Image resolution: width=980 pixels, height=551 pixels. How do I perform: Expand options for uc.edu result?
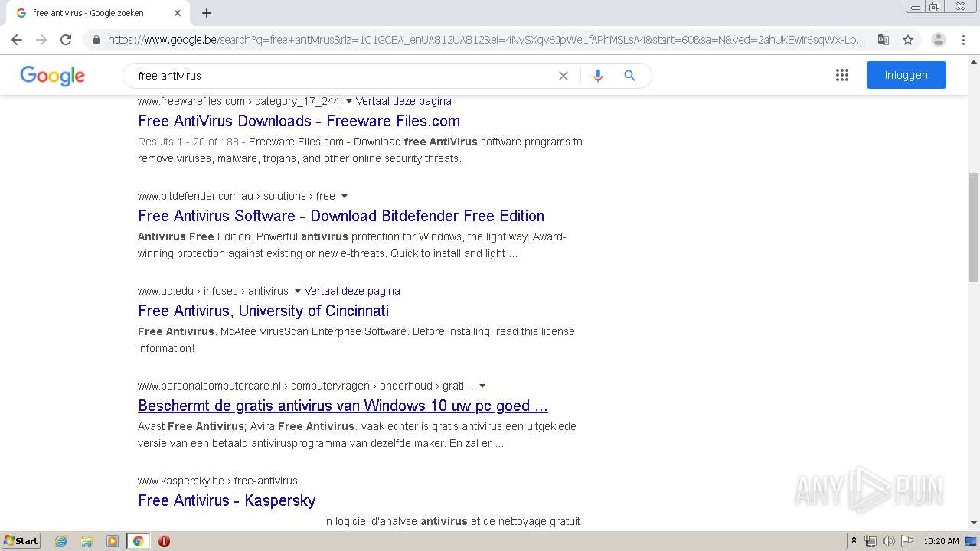tap(298, 291)
